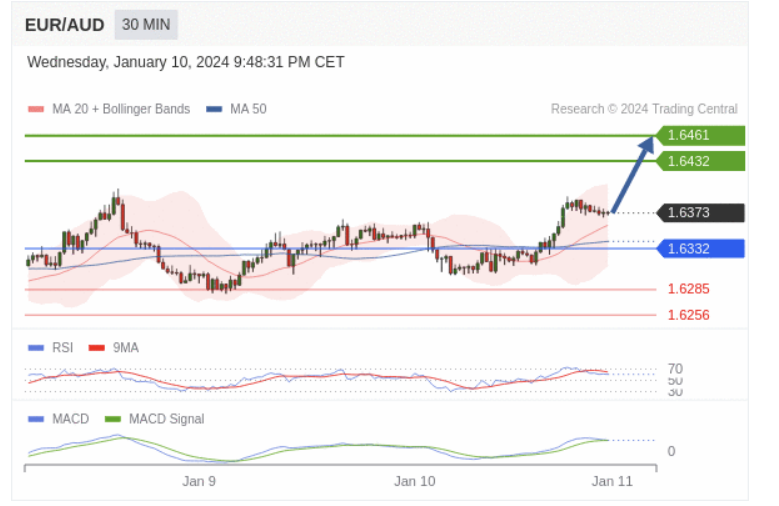Viewport: 779px width, 506px height.
Task: Click the 'Jan 11' date axis label
Action: [x=612, y=481]
